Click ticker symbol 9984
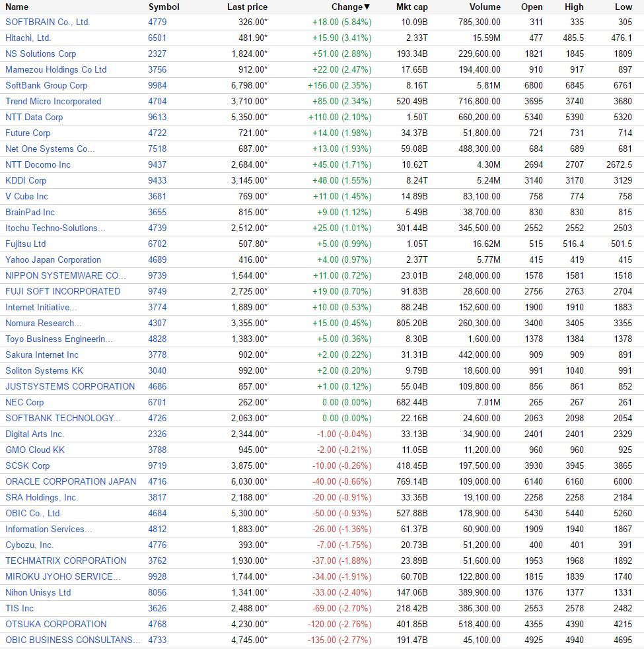 pos(157,86)
